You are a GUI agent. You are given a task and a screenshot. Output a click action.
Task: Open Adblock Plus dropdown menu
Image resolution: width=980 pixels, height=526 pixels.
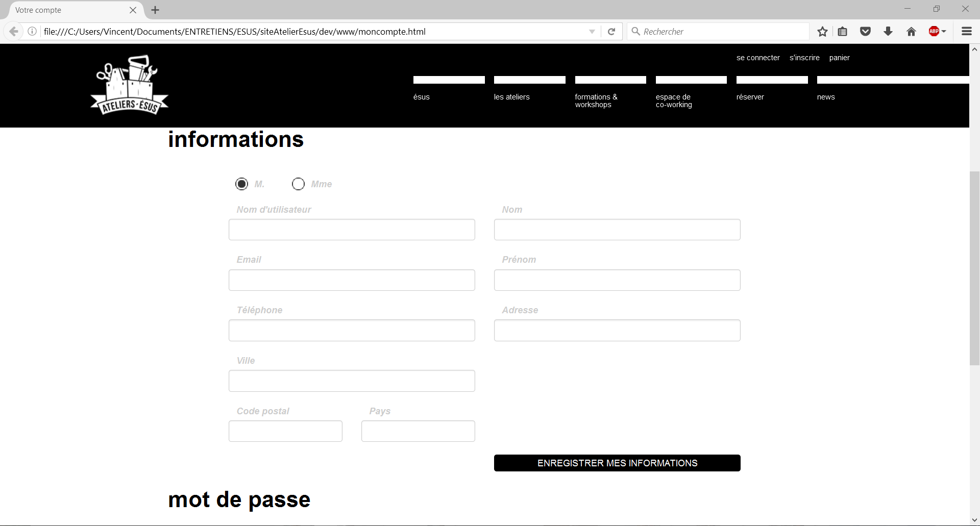938,32
